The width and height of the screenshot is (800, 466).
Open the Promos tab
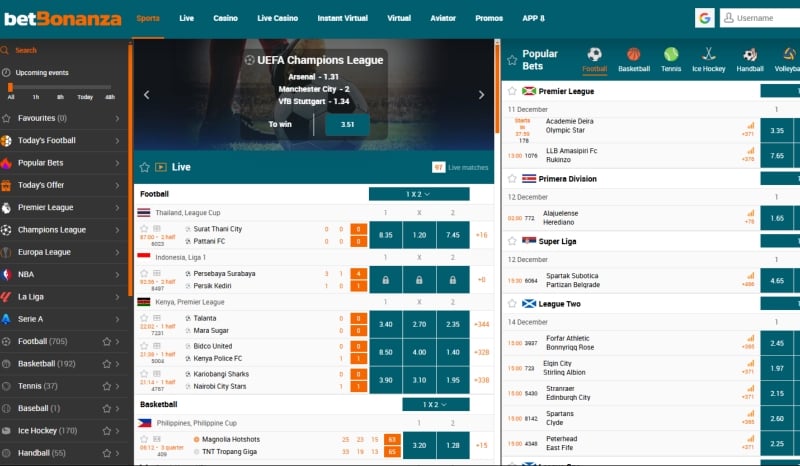(x=489, y=18)
